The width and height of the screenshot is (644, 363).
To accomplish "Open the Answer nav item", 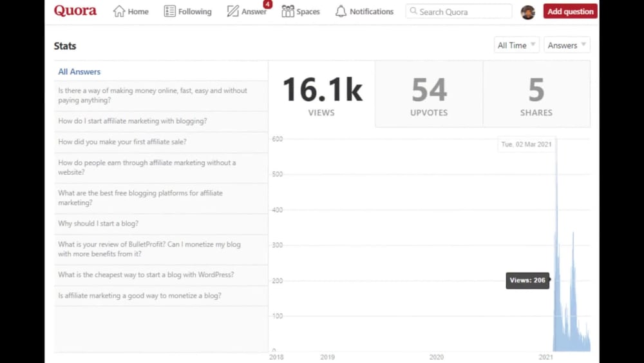I will 247,11.
